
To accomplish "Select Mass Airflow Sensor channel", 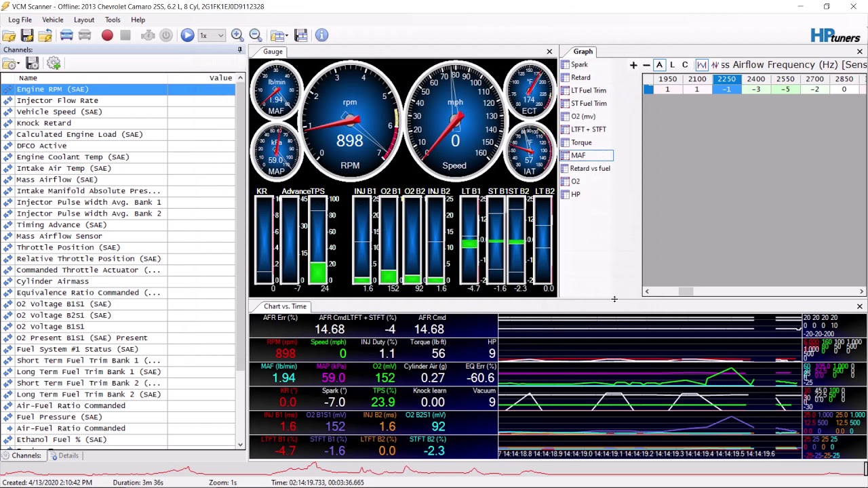I will coord(119,236).
